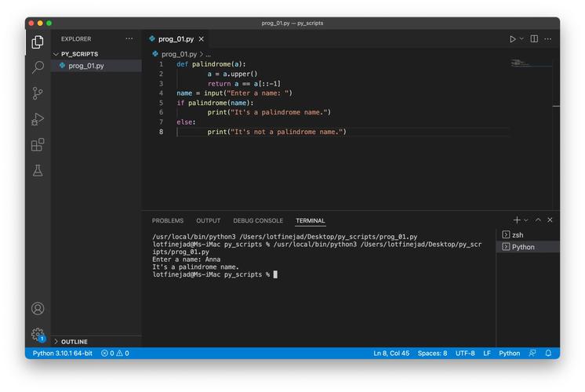Switch to the PROBLEMS panel tab
The height and width of the screenshot is (392, 585).
[168, 221]
